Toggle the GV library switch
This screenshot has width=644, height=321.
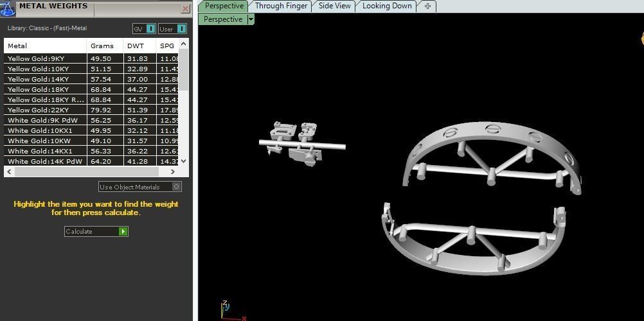coord(144,29)
